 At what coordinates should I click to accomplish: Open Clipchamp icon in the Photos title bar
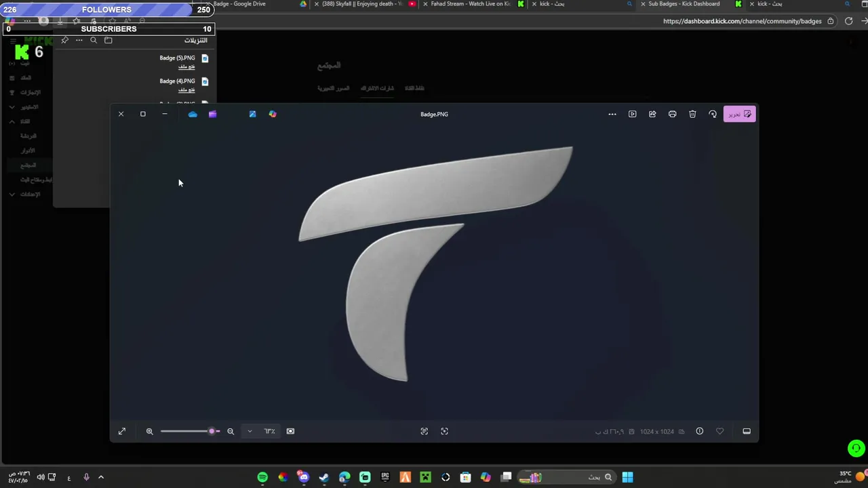click(212, 114)
